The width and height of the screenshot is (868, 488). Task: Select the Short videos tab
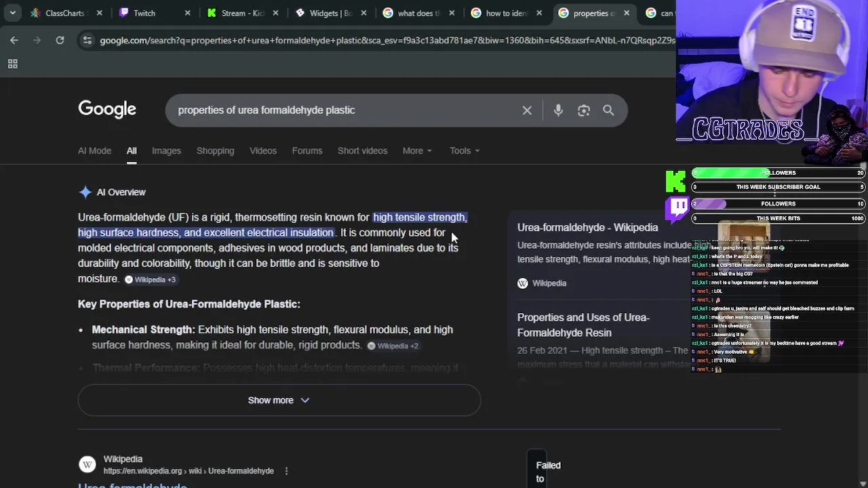[x=362, y=150]
